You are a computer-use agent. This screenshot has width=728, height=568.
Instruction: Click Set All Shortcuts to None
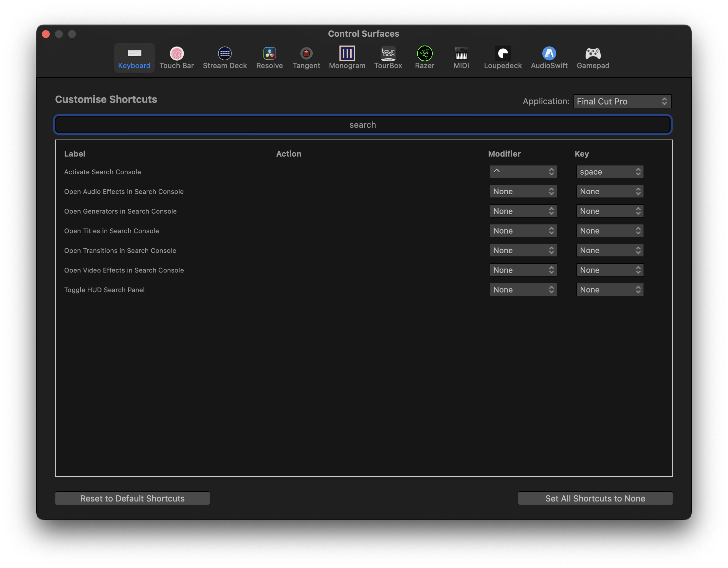595,498
